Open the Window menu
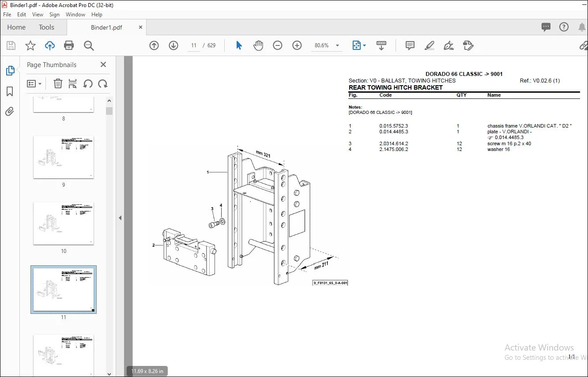This screenshot has height=377, width=588. click(x=75, y=15)
